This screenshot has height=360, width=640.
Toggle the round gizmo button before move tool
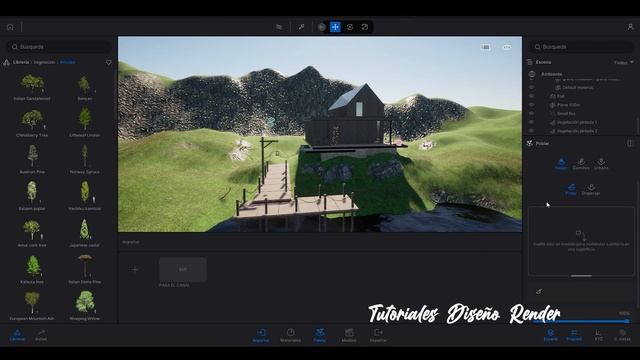point(322,27)
